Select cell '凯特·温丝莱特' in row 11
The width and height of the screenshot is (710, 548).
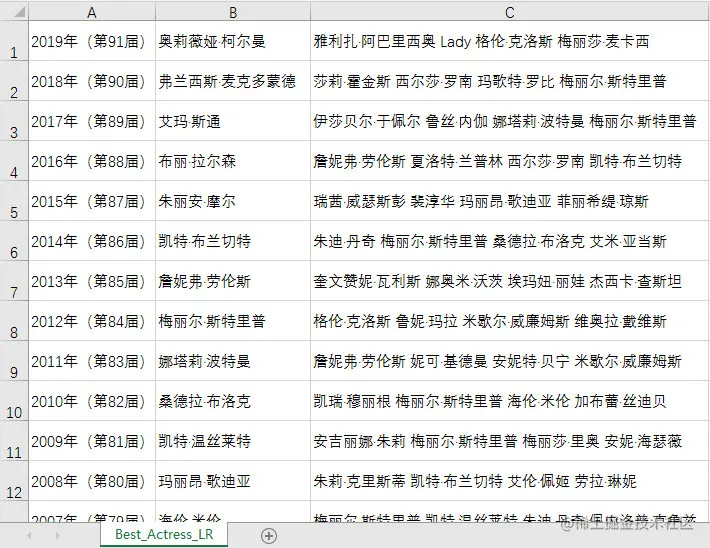click(x=233, y=441)
